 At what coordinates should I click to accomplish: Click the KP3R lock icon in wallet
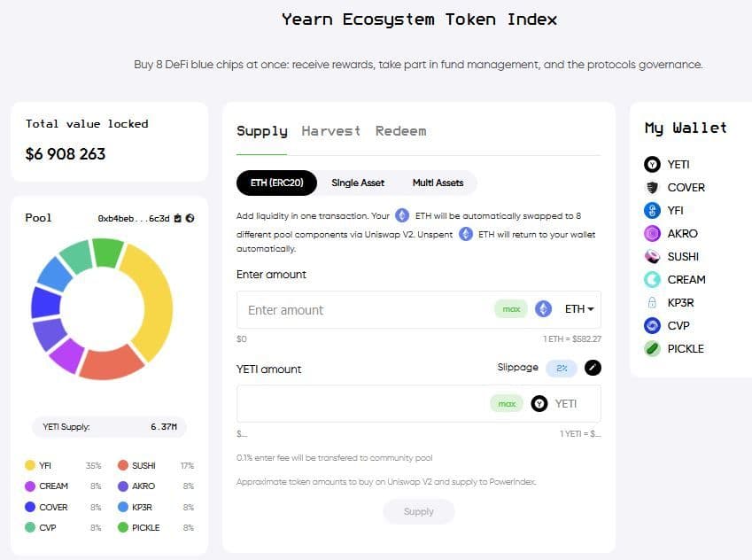(652, 302)
